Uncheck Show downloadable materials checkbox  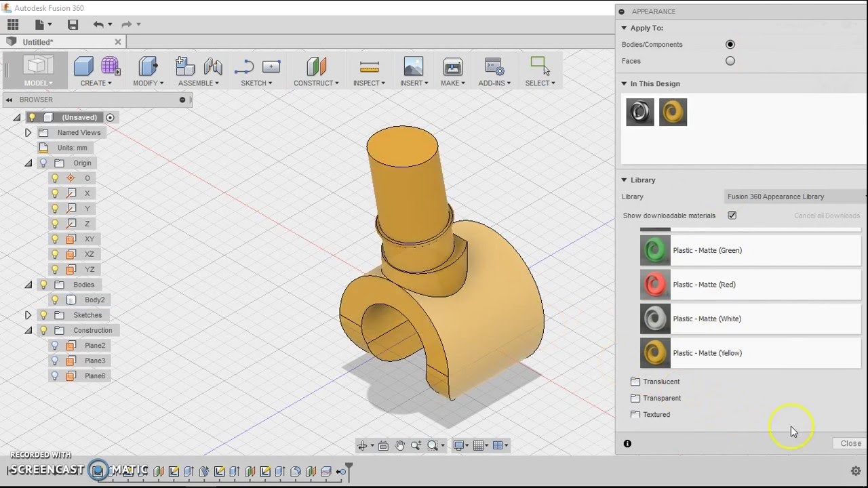pos(732,216)
